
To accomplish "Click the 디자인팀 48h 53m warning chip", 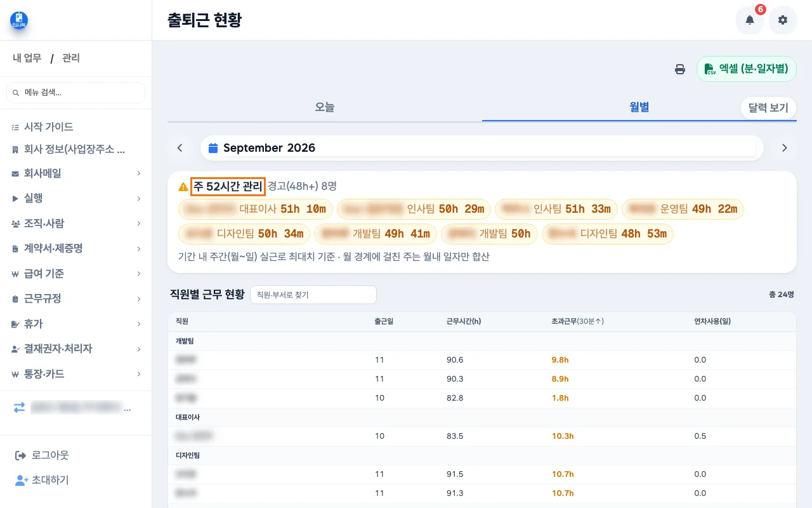I will pos(608,234).
